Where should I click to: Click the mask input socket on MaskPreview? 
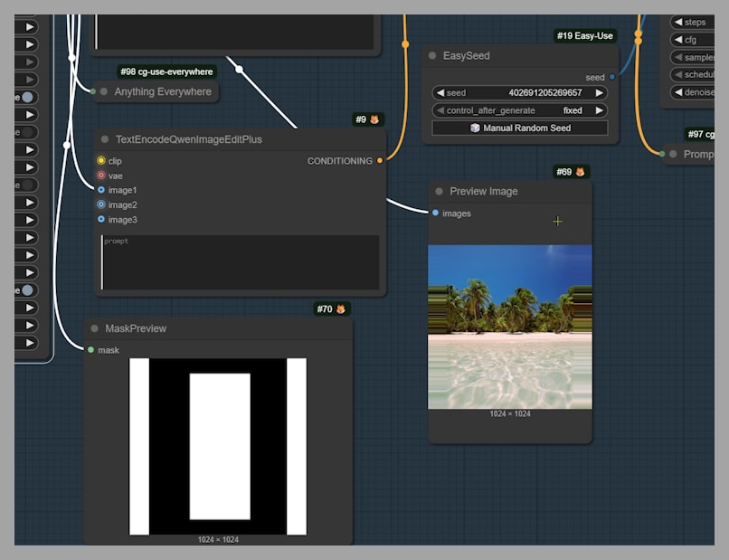pos(91,350)
